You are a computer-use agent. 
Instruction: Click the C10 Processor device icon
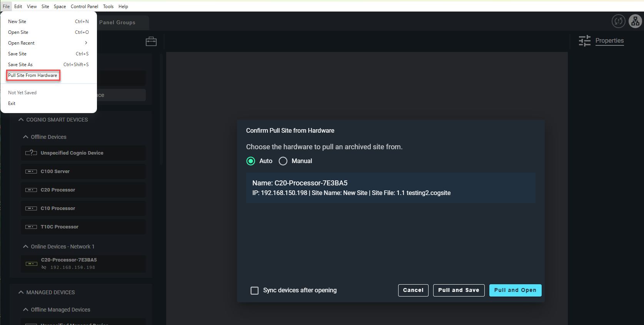31,208
